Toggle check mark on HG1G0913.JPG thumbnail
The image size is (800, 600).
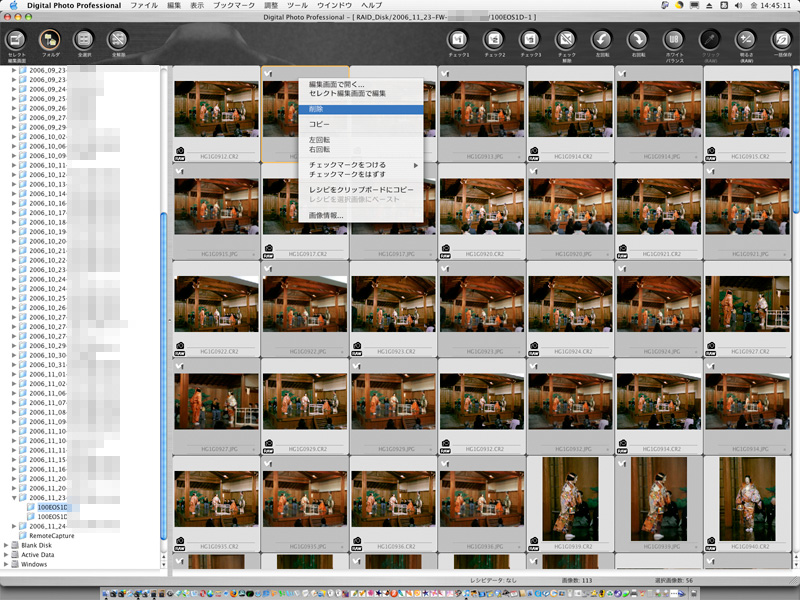click(x=445, y=73)
